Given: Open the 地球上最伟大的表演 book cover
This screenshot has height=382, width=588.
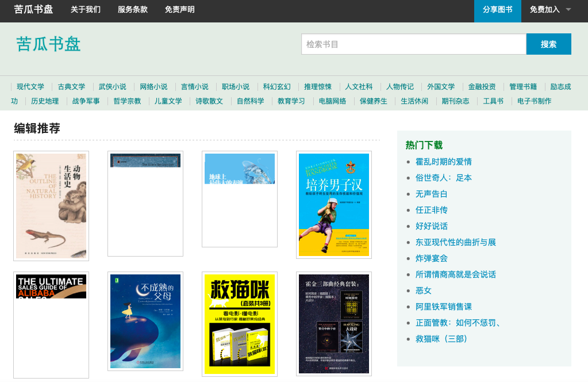Looking at the screenshot, I should click(240, 199).
